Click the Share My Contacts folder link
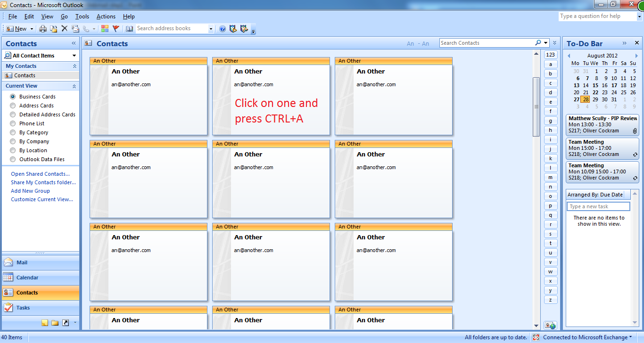Screen dimensions: 644x343 [43, 182]
